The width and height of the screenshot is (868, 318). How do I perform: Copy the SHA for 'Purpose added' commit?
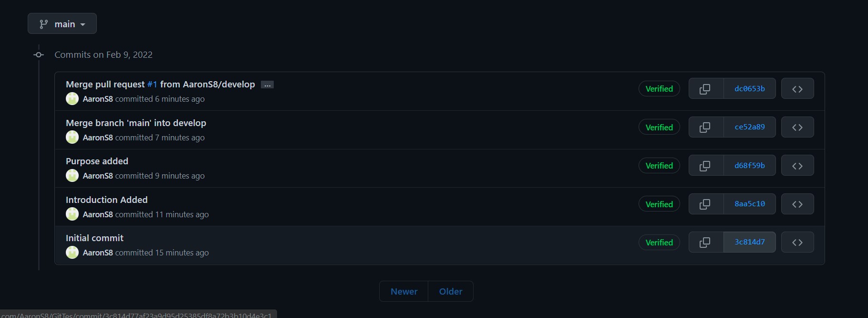click(x=705, y=165)
